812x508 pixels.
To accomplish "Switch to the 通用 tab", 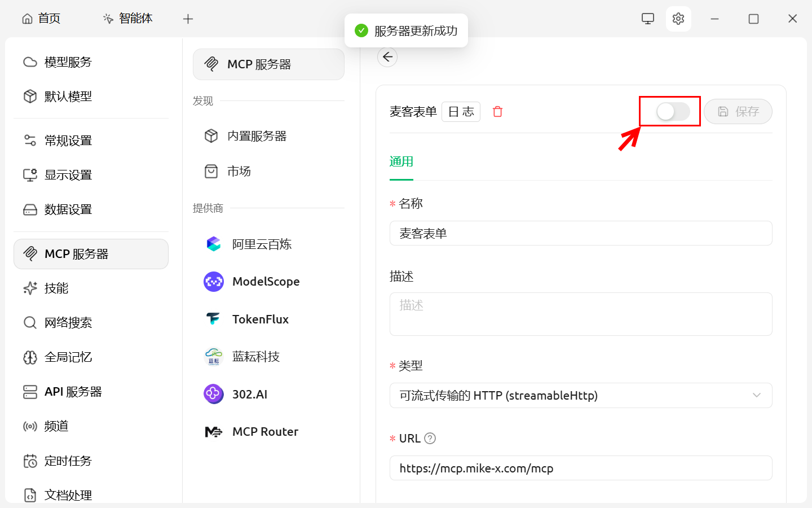I will [x=401, y=162].
